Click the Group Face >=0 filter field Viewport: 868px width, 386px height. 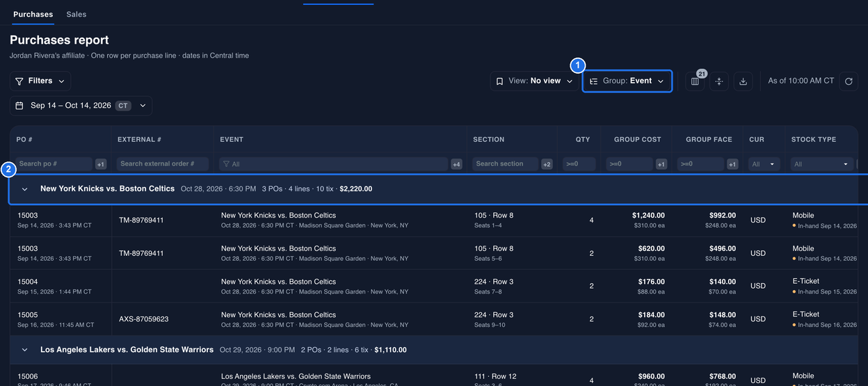click(701, 164)
